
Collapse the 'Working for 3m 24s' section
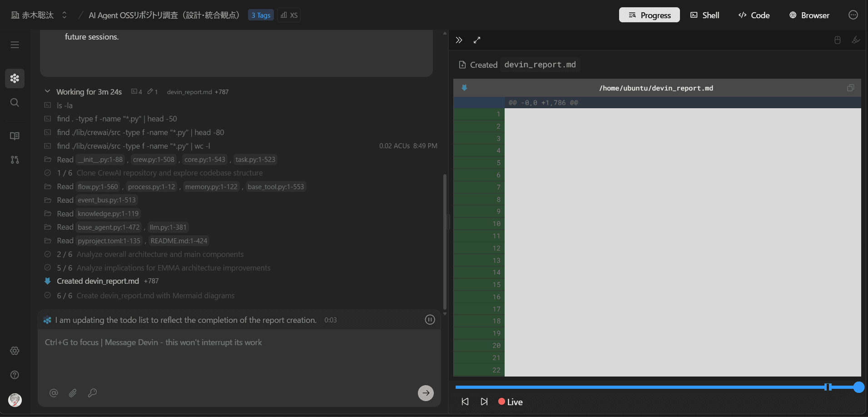(47, 91)
